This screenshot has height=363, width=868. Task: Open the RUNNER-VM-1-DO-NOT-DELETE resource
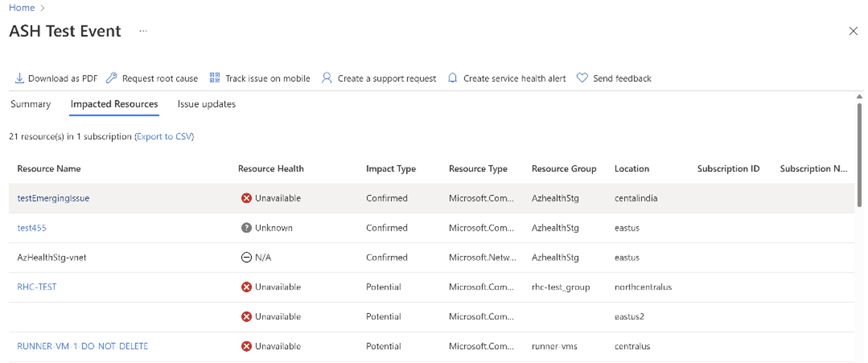click(82, 346)
